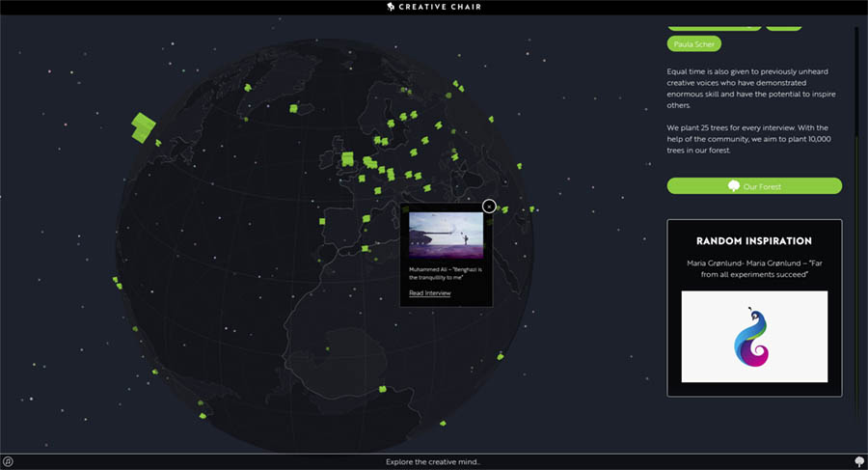This screenshot has width=868, height=470.
Task: Toggle the music note sound icon
Action: (8, 461)
